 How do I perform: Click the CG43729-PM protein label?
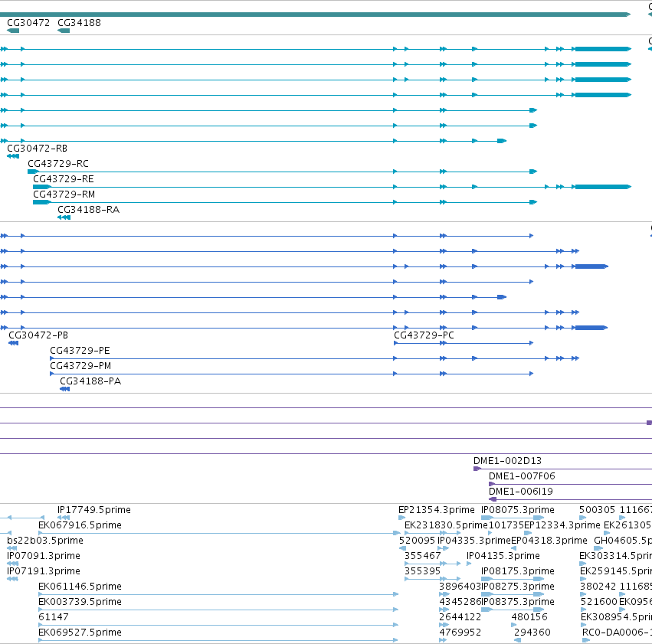tap(80, 366)
